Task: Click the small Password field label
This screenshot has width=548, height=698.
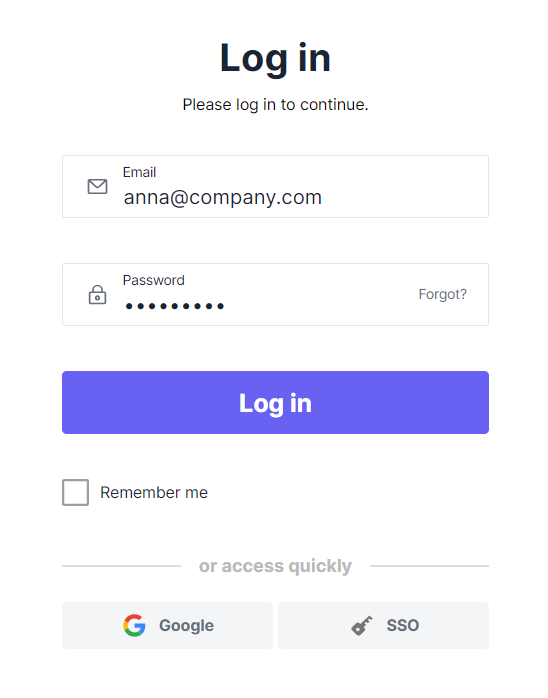Action: tap(154, 280)
